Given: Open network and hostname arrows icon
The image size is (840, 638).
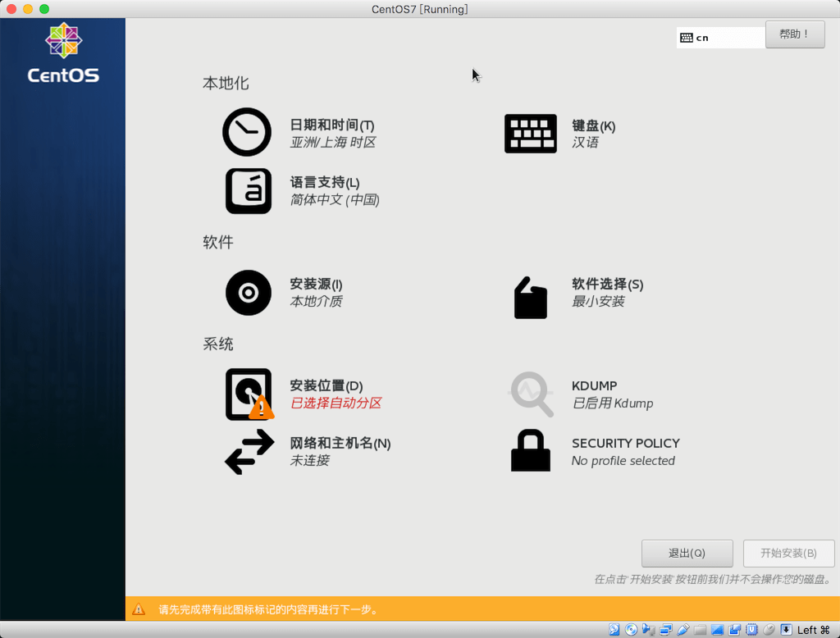Looking at the screenshot, I should click(x=249, y=453).
